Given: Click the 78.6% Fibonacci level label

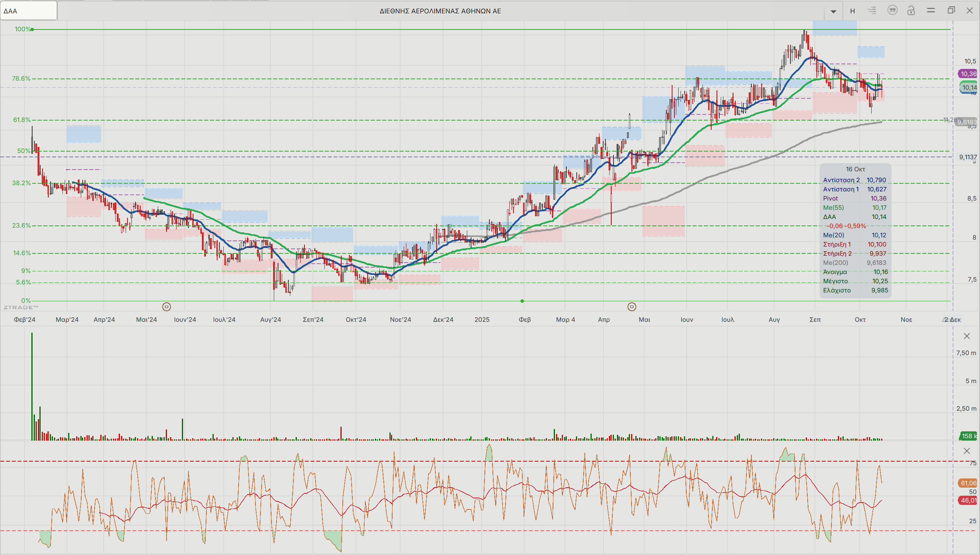Looking at the screenshot, I should [21, 78].
